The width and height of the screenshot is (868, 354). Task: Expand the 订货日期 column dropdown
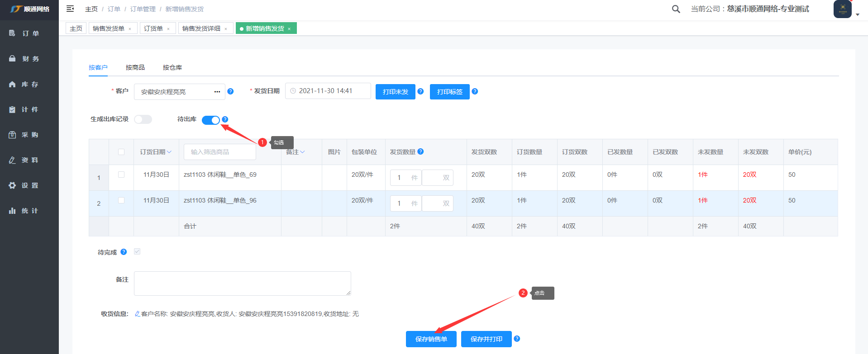pyautogui.click(x=169, y=152)
